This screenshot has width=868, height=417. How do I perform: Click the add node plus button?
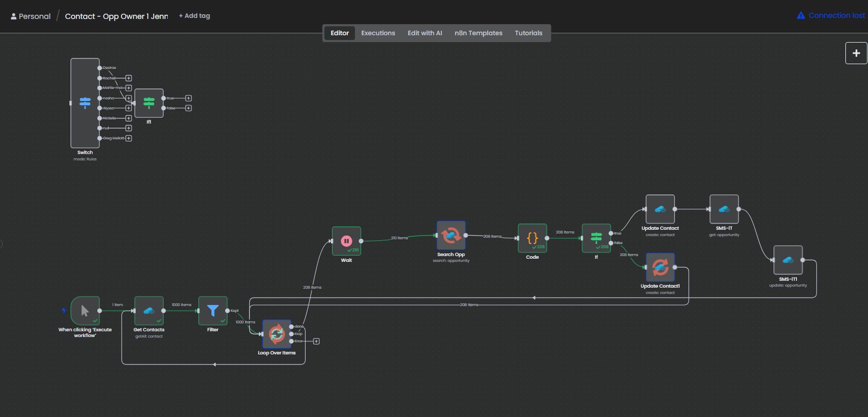(856, 53)
